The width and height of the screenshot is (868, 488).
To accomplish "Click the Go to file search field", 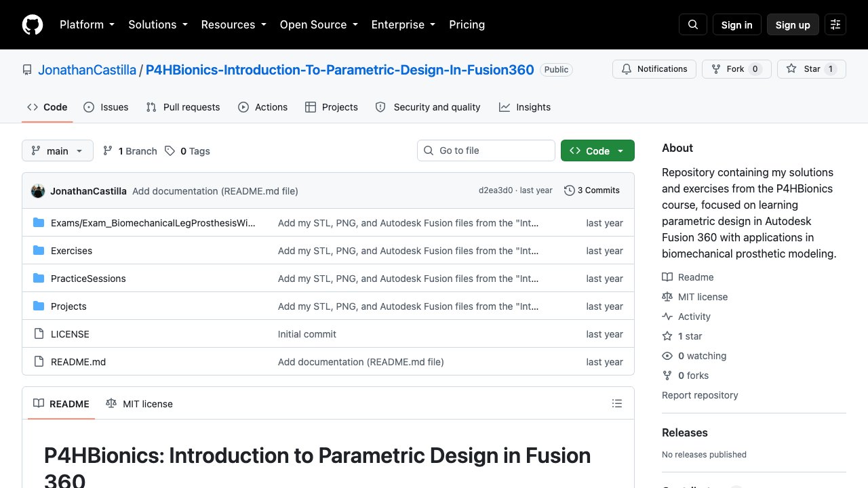I will [x=486, y=150].
